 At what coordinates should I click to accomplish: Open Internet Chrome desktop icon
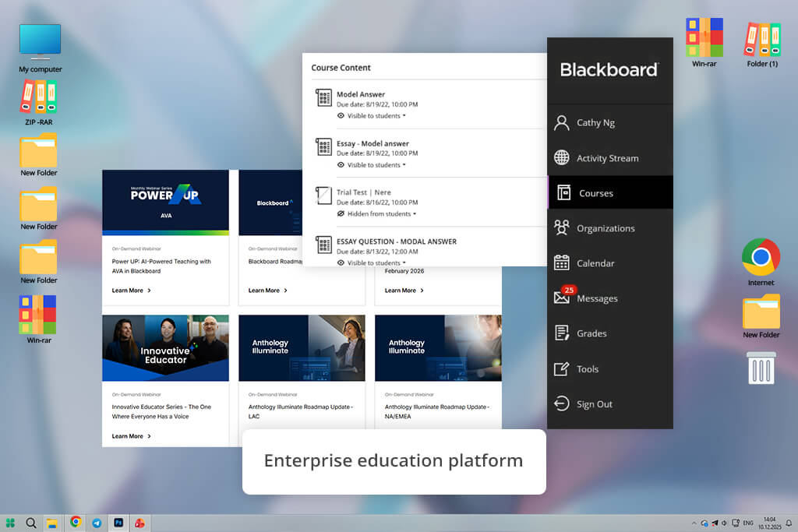pyautogui.click(x=761, y=262)
